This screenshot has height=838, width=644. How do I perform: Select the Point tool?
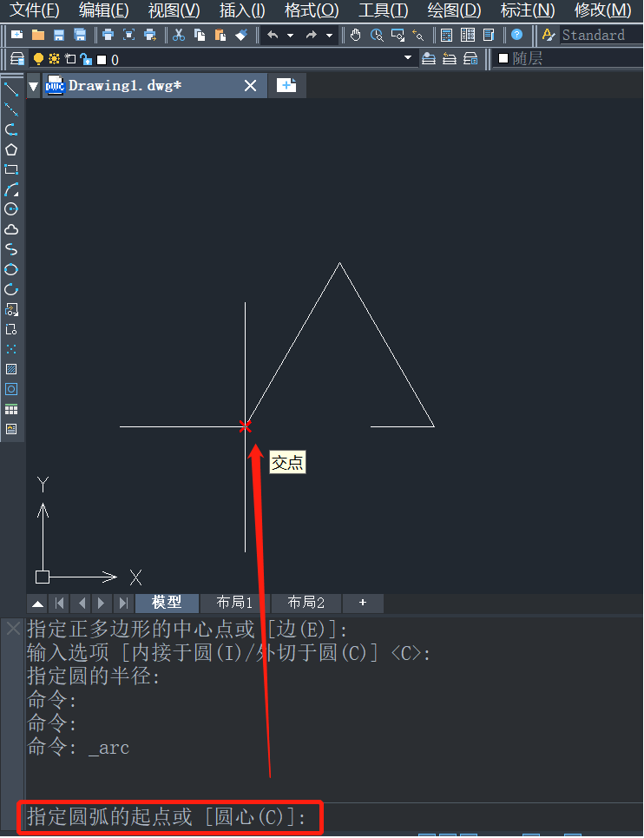(11, 349)
